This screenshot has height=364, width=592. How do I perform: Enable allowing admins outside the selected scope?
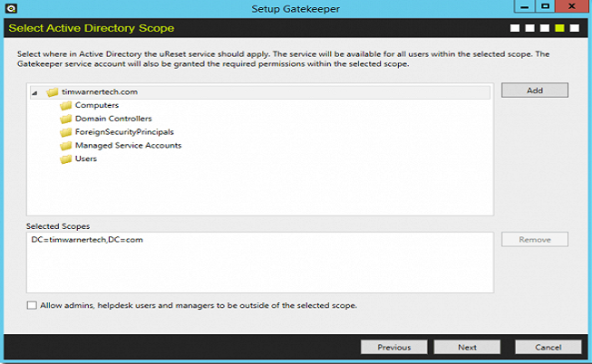pyautogui.click(x=32, y=305)
